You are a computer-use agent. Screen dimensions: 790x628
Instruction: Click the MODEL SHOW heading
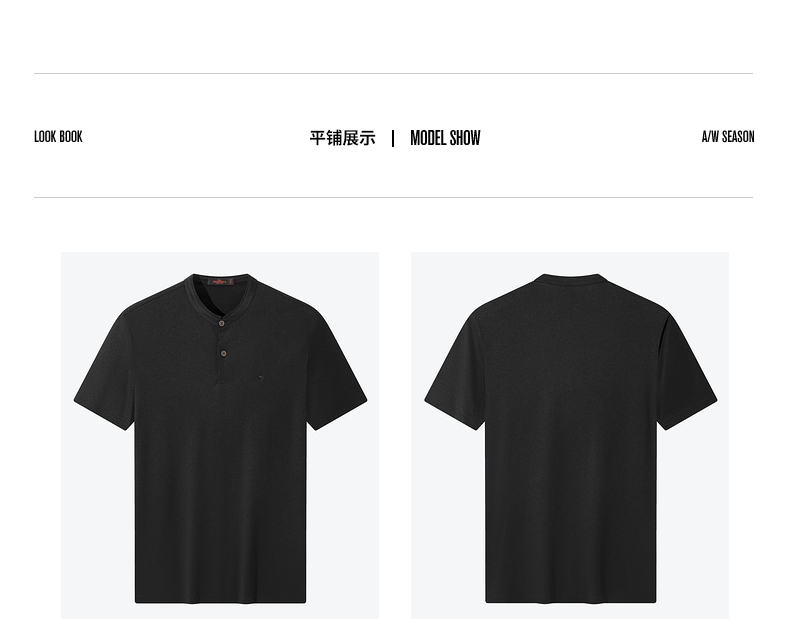[445, 138]
